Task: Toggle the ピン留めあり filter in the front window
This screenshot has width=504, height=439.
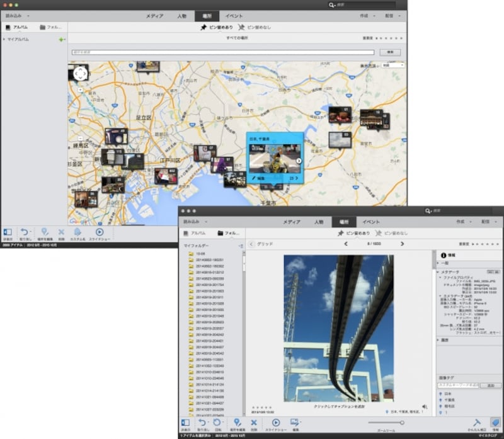Action: coord(354,233)
